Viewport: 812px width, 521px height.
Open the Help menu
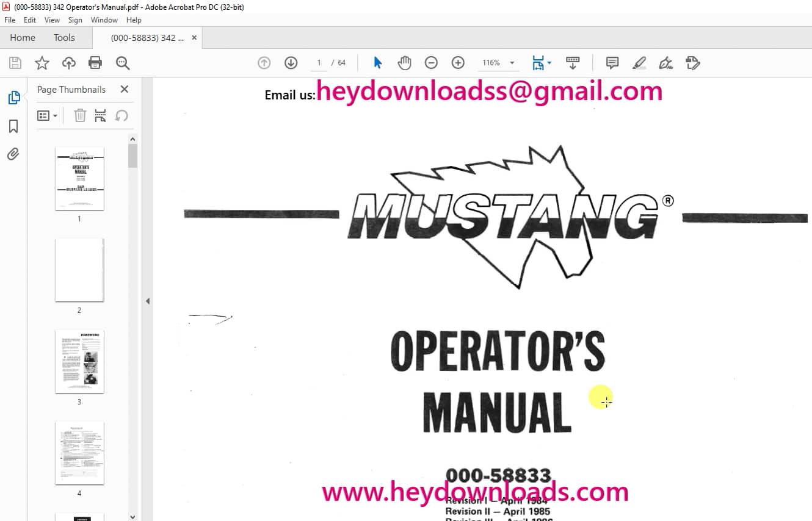coord(134,20)
